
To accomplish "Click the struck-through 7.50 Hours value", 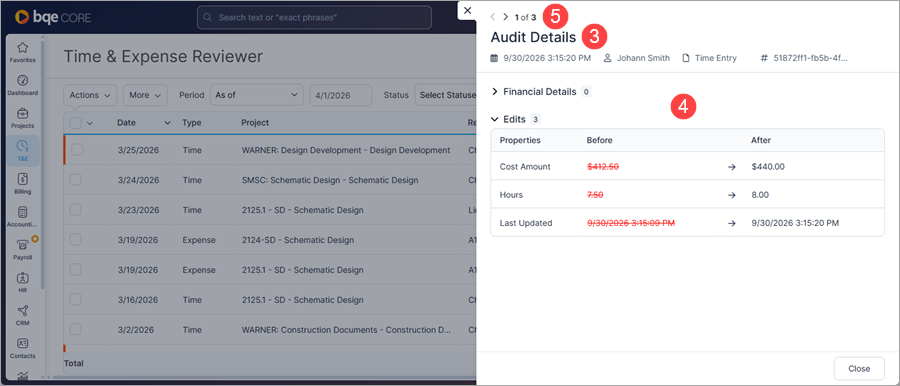I will [595, 195].
